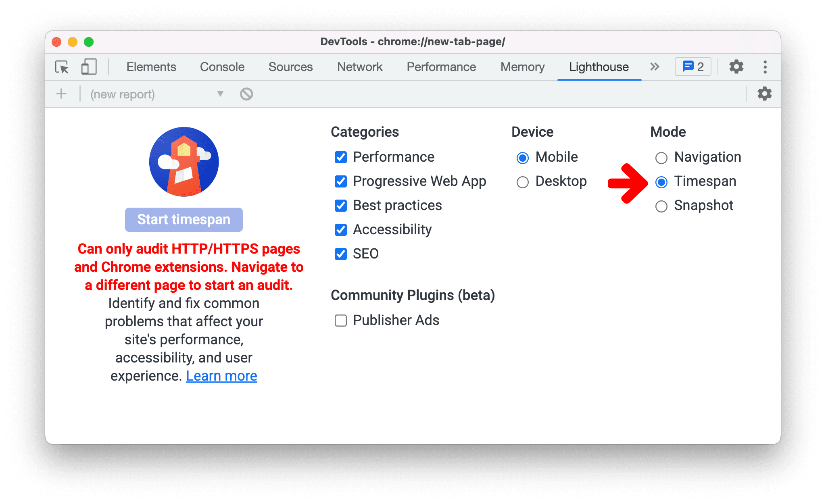
Task: Select the Snapshot mode radio button
Action: (661, 205)
